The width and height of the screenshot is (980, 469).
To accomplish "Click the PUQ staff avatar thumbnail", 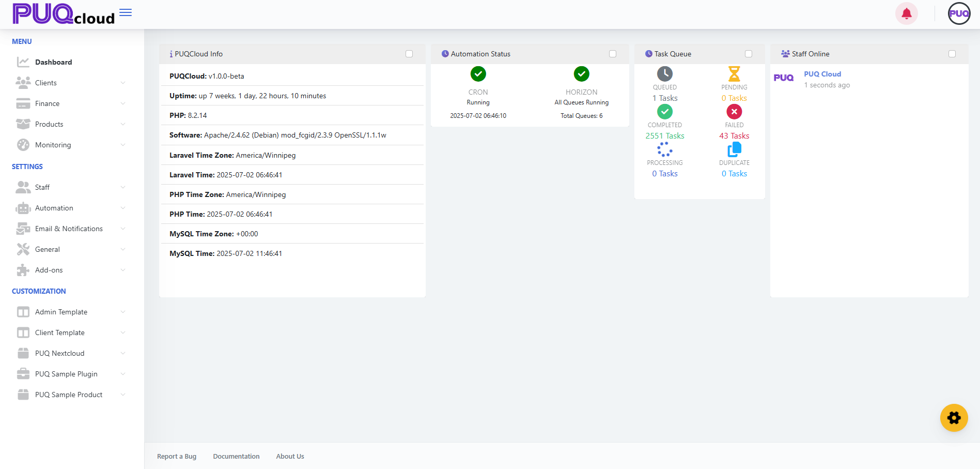I will 784,78.
